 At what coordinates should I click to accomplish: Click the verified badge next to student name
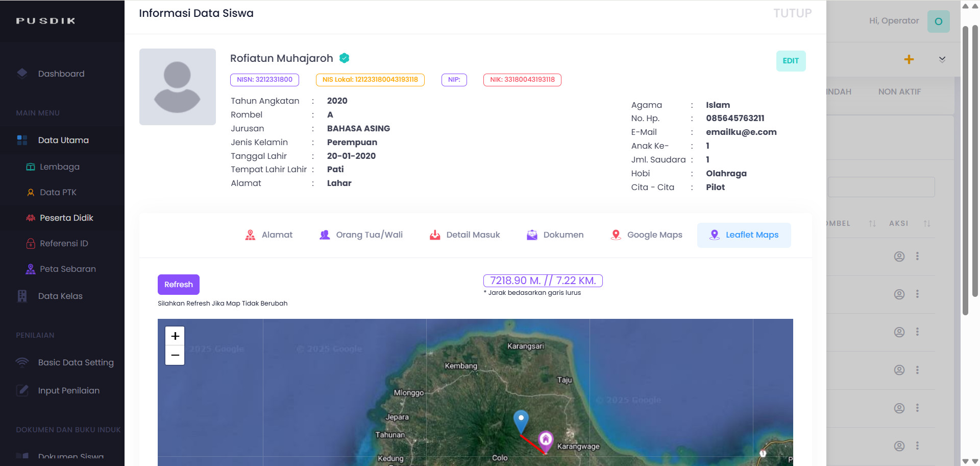(x=345, y=58)
